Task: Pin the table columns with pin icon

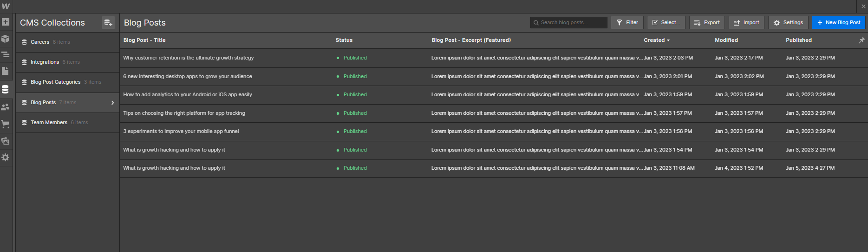Action: pyautogui.click(x=861, y=40)
